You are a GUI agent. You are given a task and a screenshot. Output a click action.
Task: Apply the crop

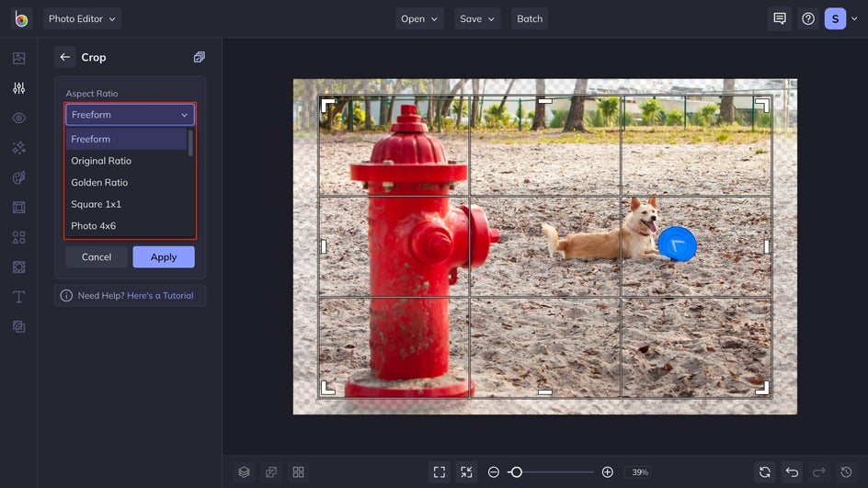(164, 256)
